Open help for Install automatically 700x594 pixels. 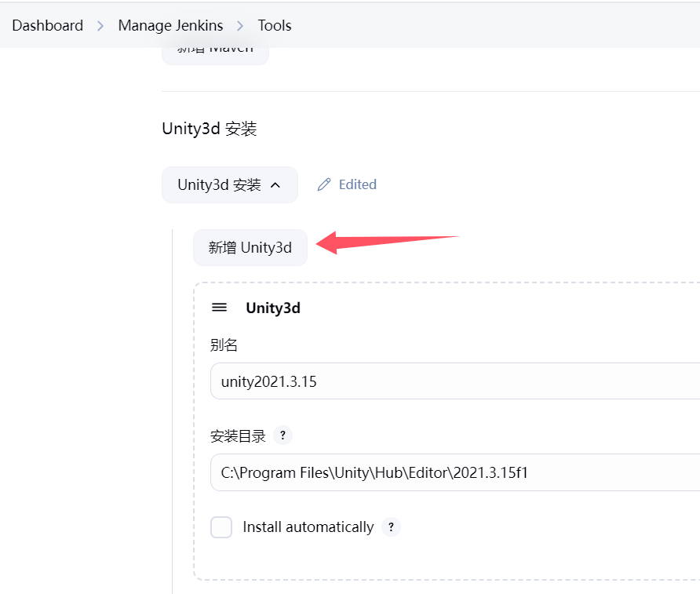[391, 527]
